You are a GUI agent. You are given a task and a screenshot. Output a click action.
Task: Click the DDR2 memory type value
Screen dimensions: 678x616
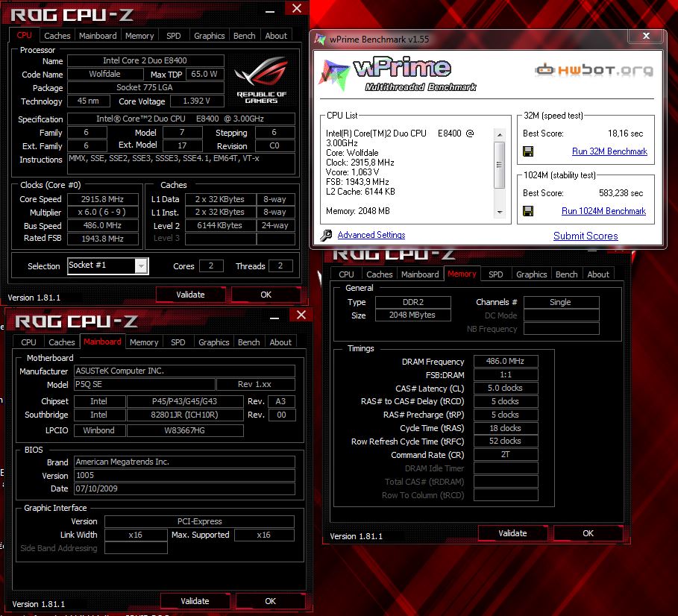pos(413,302)
